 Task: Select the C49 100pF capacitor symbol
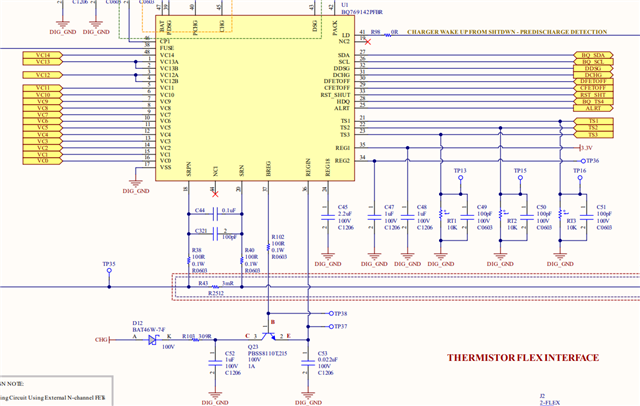coord(467,217)
